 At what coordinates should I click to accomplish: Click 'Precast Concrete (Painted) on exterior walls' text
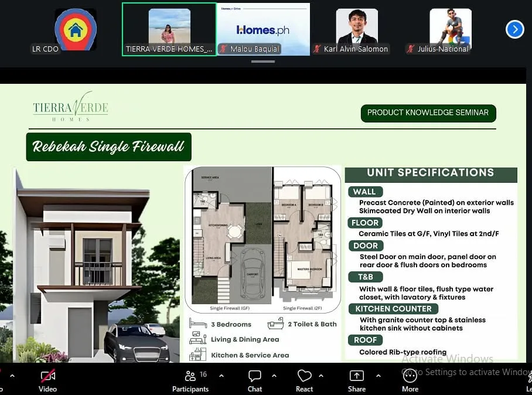pyautogui.click(x=436, y=203)
